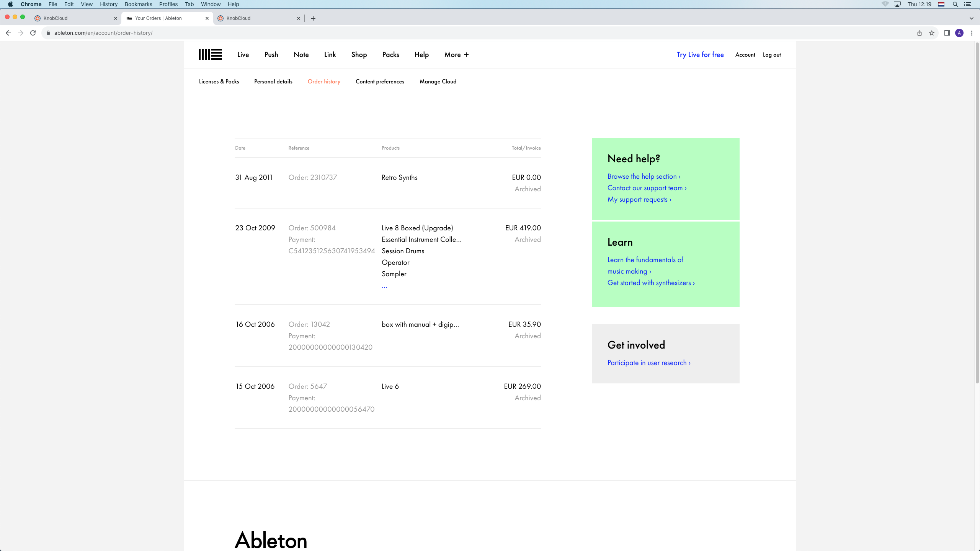Screen dimensions: 980x551
Task: Click Contact our support team link
Action: point(647,188)
